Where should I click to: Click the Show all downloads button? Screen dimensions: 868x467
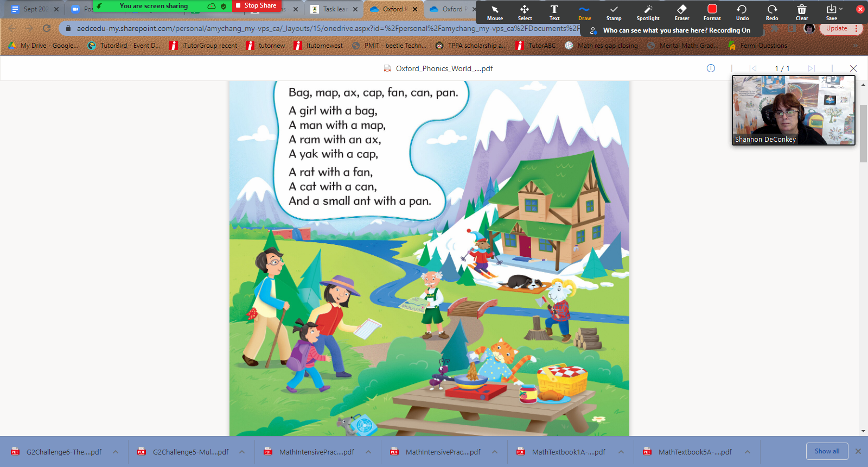coord(827,451)
